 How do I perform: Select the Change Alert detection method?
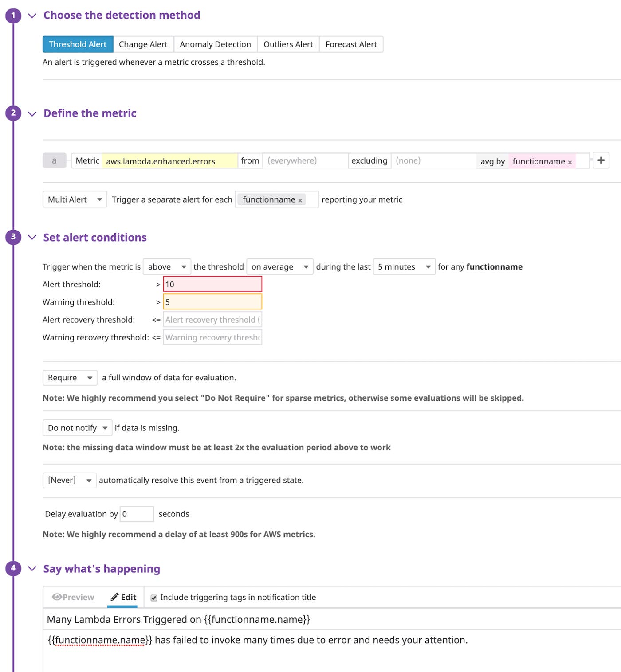(x=143, y=44)
